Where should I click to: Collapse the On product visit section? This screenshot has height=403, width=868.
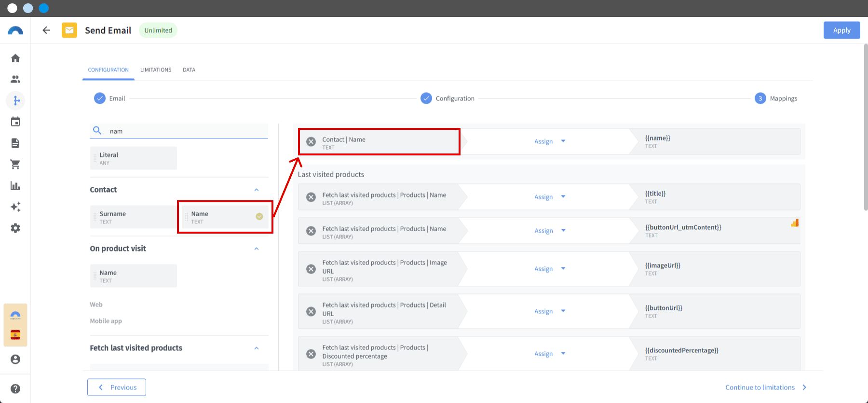pos(257,249)
